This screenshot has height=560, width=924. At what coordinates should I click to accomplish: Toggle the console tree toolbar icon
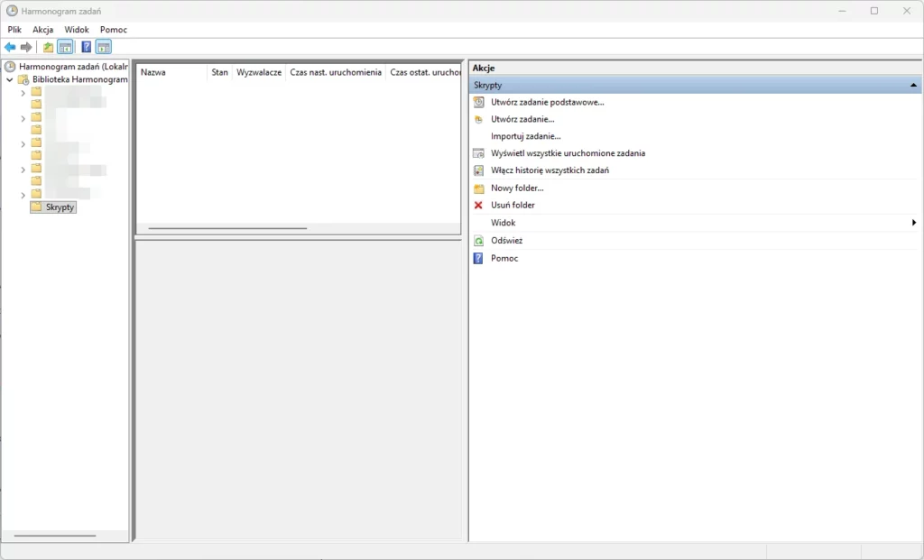tap(65, 47)
